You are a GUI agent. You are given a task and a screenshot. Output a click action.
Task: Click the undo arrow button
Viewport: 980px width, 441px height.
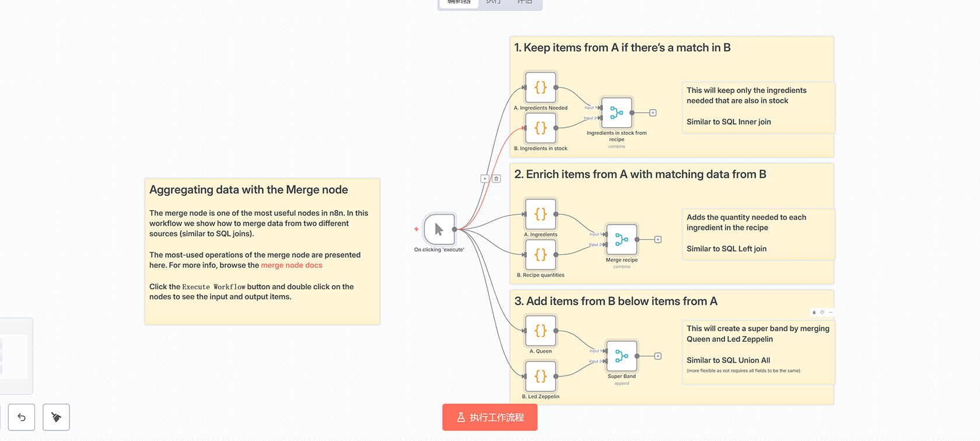click(22, 417)
